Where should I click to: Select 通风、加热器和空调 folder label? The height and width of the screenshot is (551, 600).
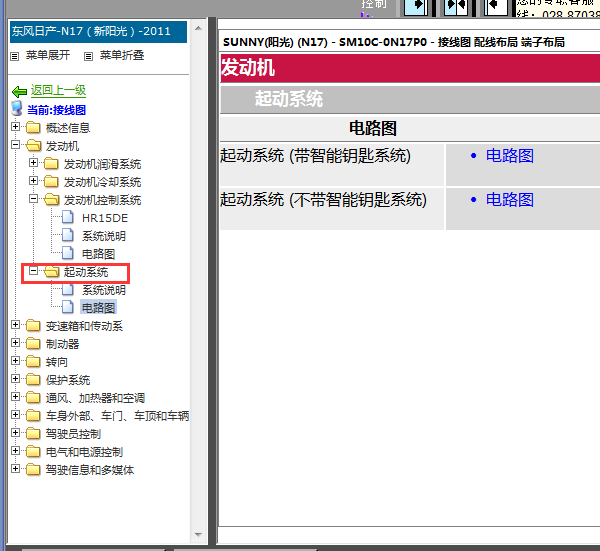coord(95,398)
